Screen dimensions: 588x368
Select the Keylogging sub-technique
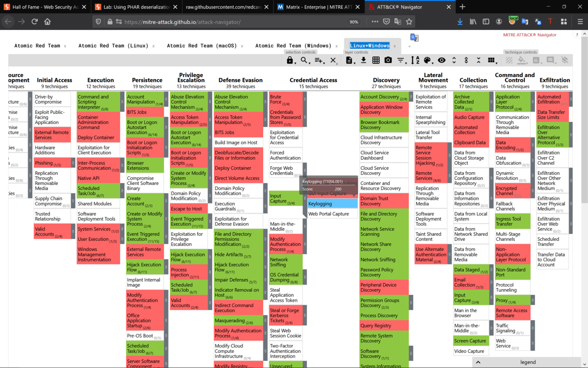(x=333, y=204)
